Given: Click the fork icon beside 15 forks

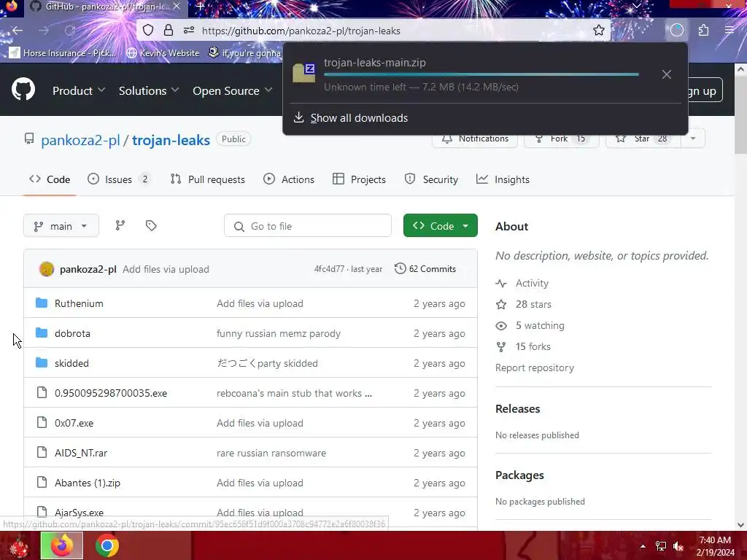Looking at the screenshot, I should [501, 346].
